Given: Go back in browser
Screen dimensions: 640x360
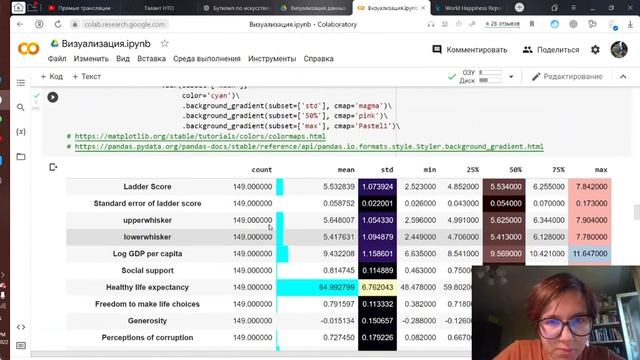Looking at the screenshot, I should [20, 24].
